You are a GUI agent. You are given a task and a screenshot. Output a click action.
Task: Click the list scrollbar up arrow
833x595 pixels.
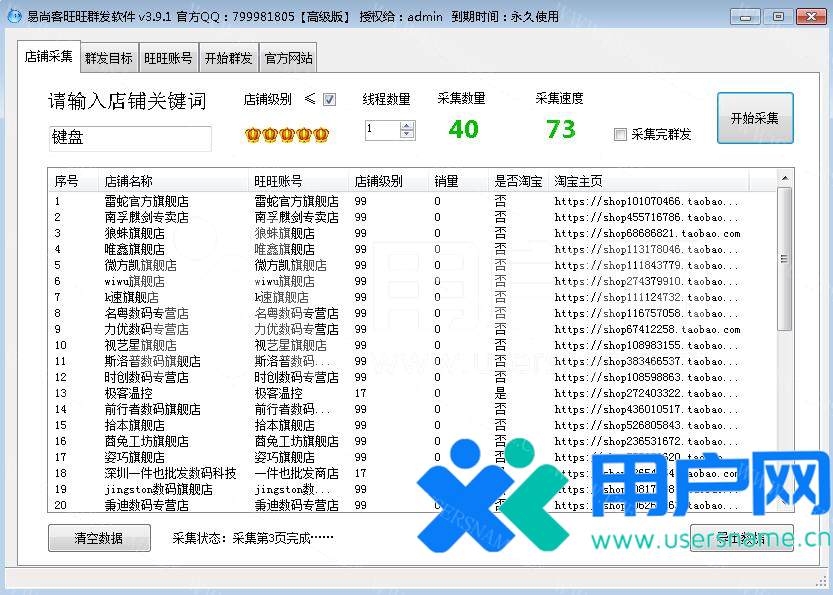(785, 178)
